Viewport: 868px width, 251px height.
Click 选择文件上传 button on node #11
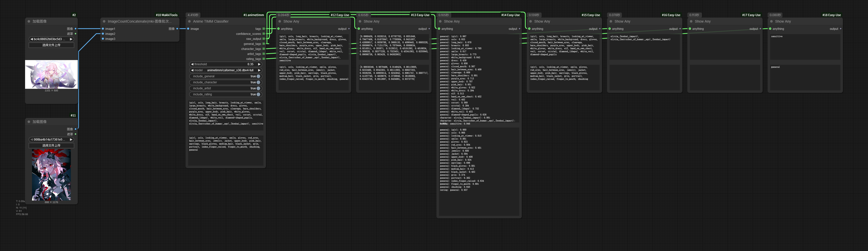click(51, 146)
